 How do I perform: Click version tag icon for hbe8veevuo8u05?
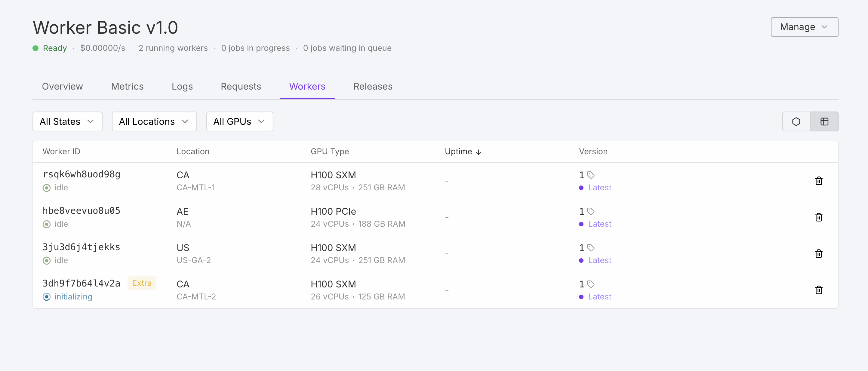[x=591, y=211]
